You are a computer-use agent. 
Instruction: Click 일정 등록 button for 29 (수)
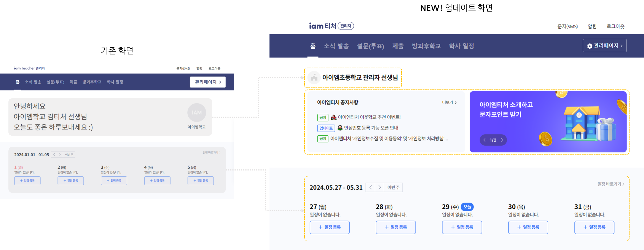click(x=462, y=227)
